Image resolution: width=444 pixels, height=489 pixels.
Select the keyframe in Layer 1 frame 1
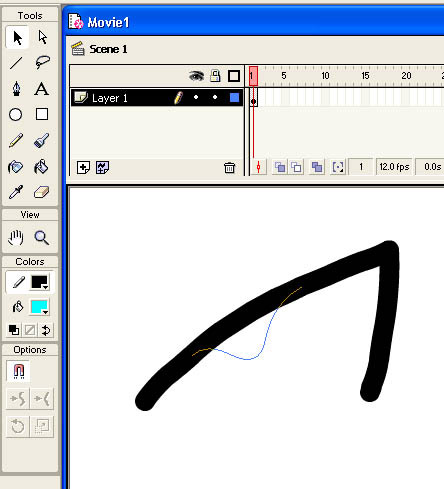[x=254, y=98]
